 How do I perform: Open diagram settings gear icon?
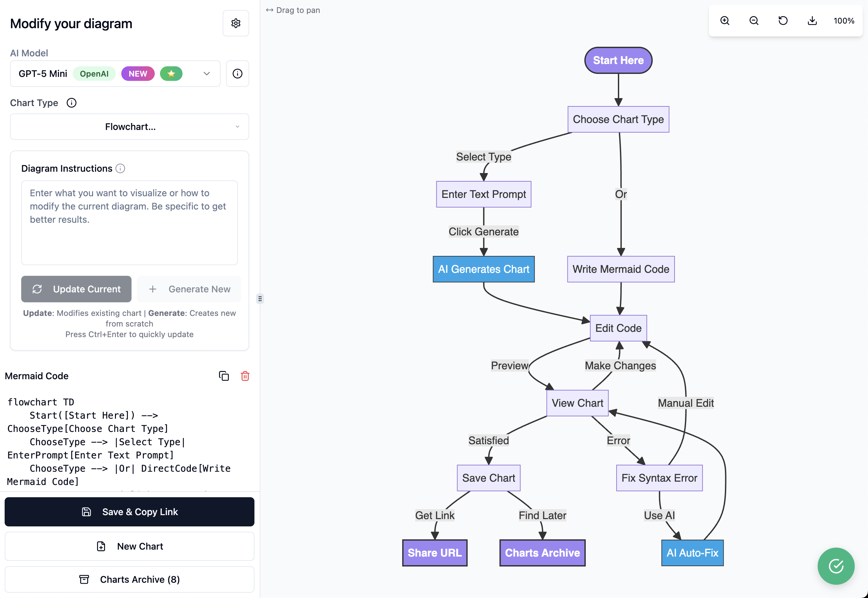tap(236, 23)
